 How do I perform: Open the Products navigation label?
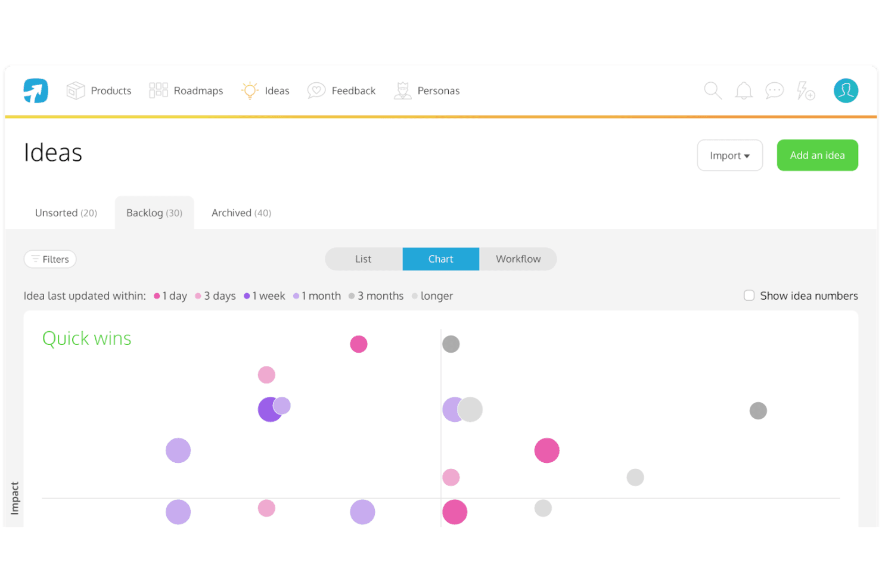click(111, 91)
